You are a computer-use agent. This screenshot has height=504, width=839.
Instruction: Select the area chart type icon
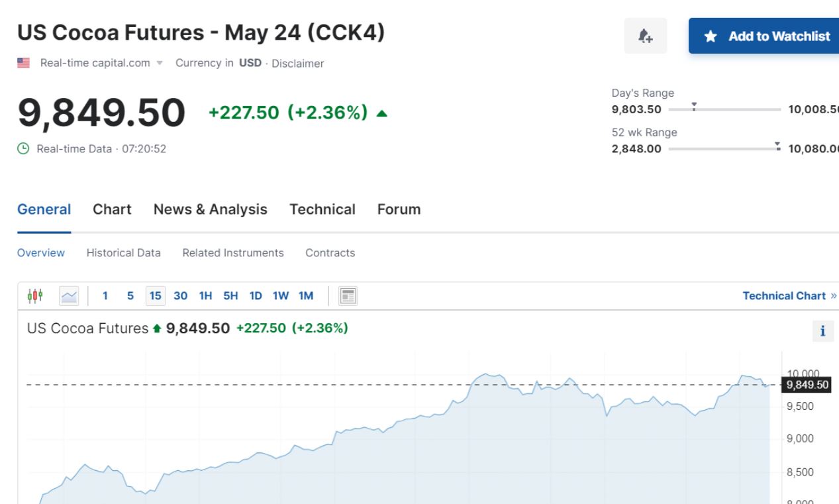(69, 296)
